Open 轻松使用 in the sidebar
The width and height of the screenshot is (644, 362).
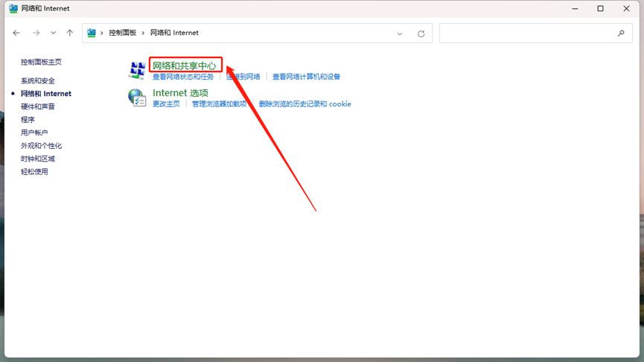34,172
